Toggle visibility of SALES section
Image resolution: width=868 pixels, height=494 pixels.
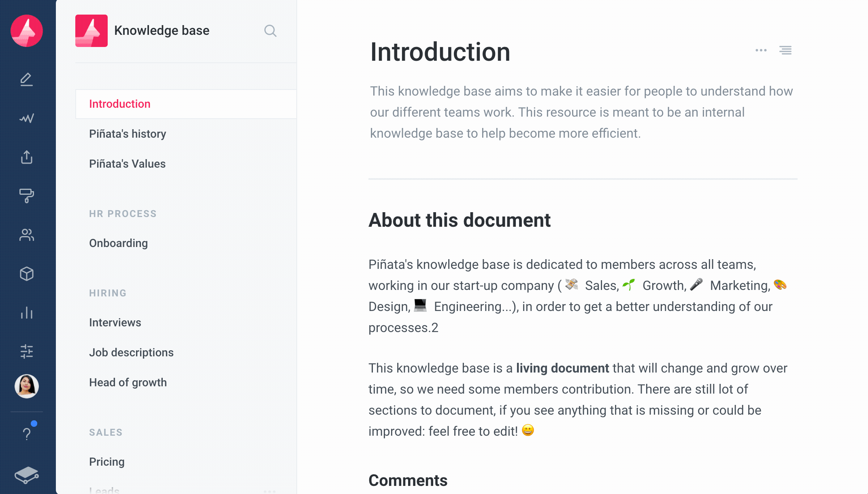tap(105, 431)
